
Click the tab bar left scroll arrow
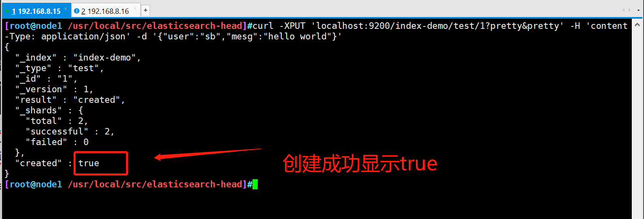pyautogui.click(x=623, y=10)
